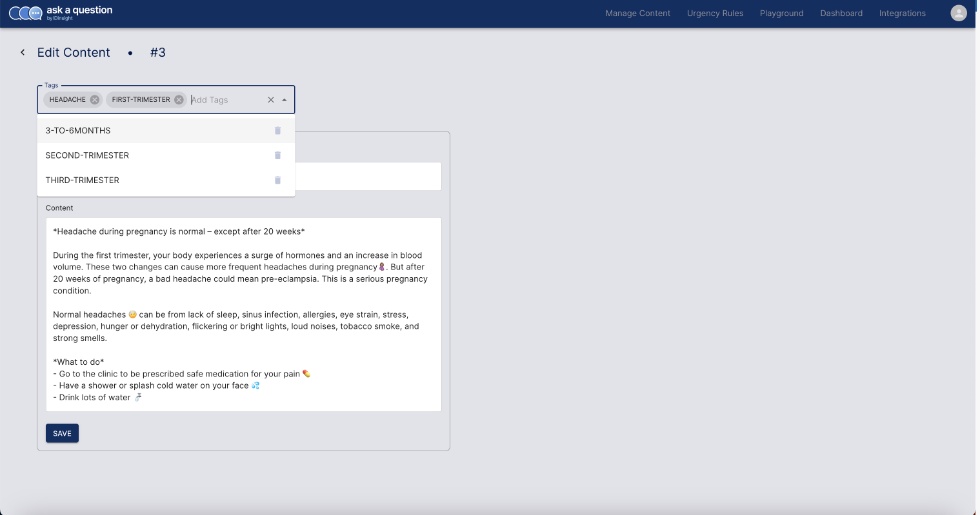Screen dimensions: 980x515
Task: Open the user account avatar
Action: tap(959, 13)
